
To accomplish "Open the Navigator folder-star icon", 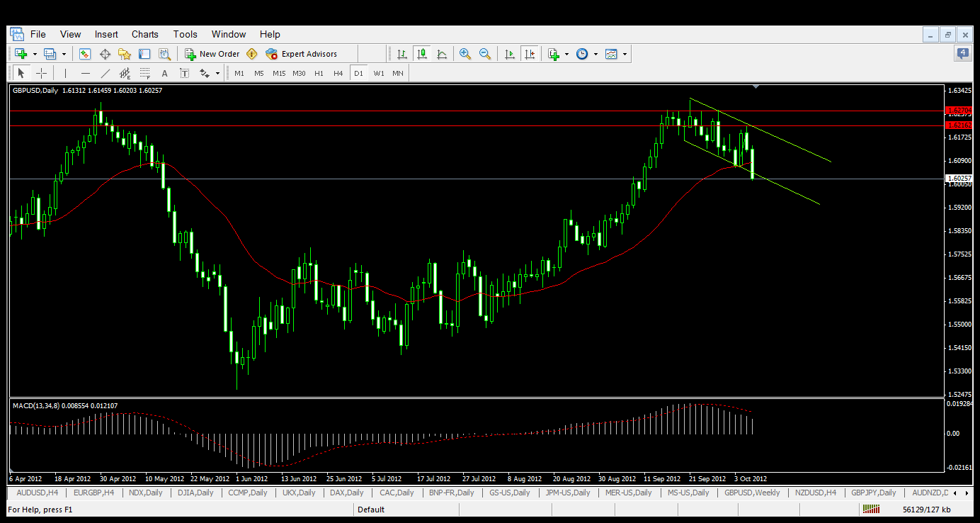I will coord(125,54).
